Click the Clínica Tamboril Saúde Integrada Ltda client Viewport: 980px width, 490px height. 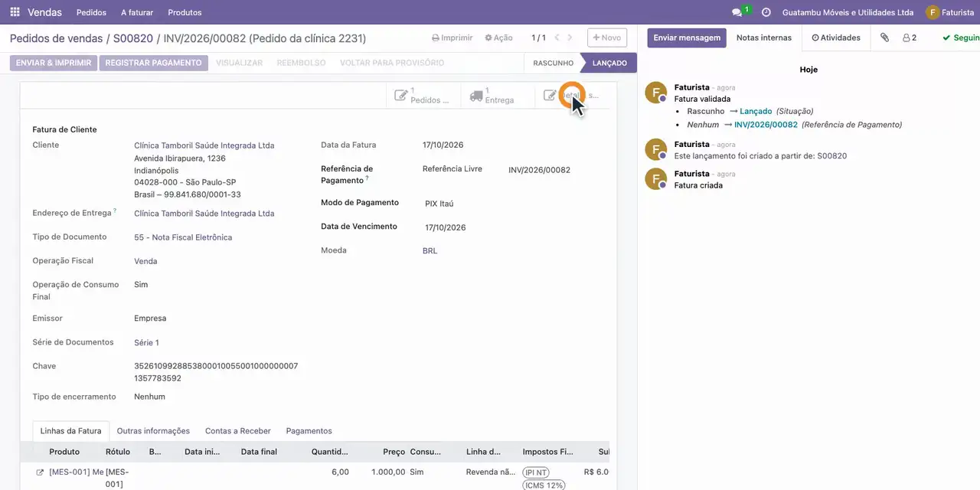point(204,145)
